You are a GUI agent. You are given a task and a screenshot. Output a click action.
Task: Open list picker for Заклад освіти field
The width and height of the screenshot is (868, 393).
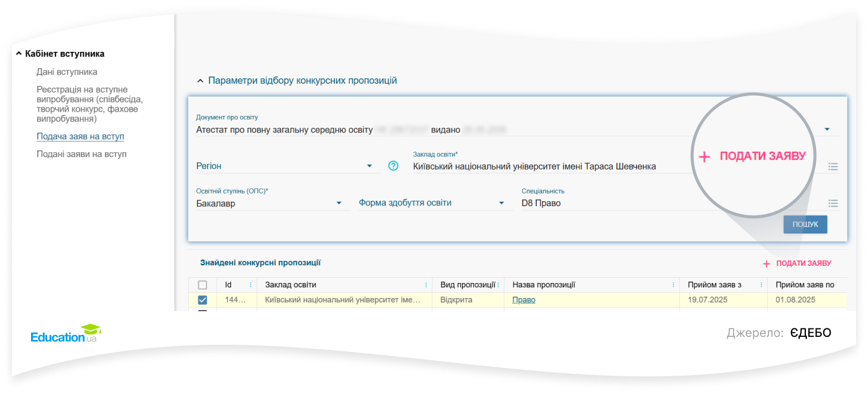tap(833, 167)
